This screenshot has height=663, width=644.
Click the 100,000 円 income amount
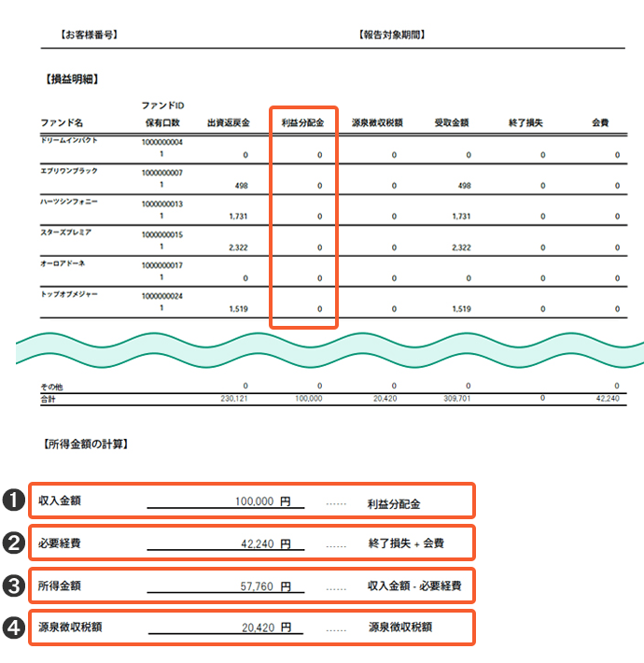click(x=263, y=501)
